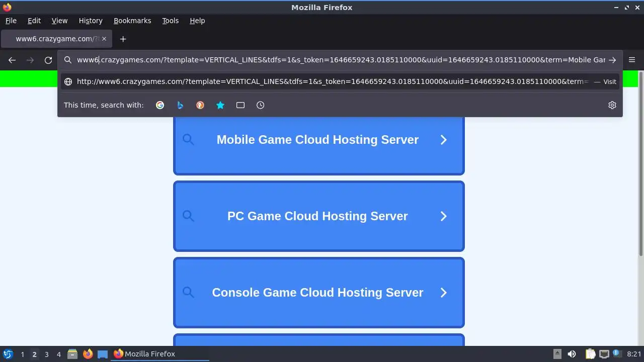Click search icon on PC Game card

[x=188, y=216]
